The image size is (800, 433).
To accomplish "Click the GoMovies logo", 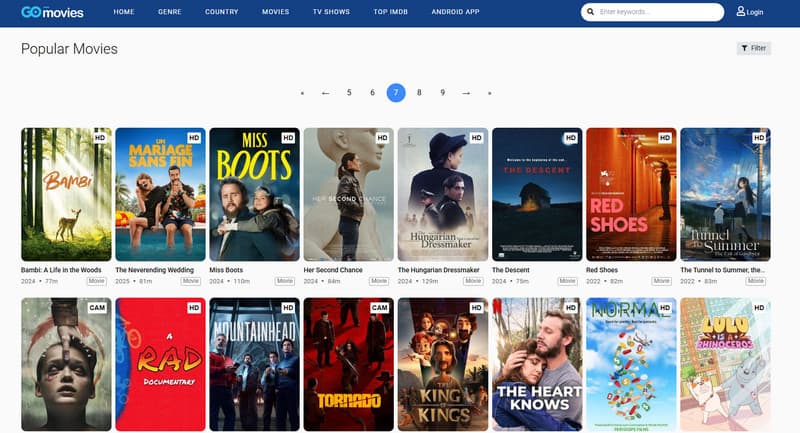I will [52, 12].
